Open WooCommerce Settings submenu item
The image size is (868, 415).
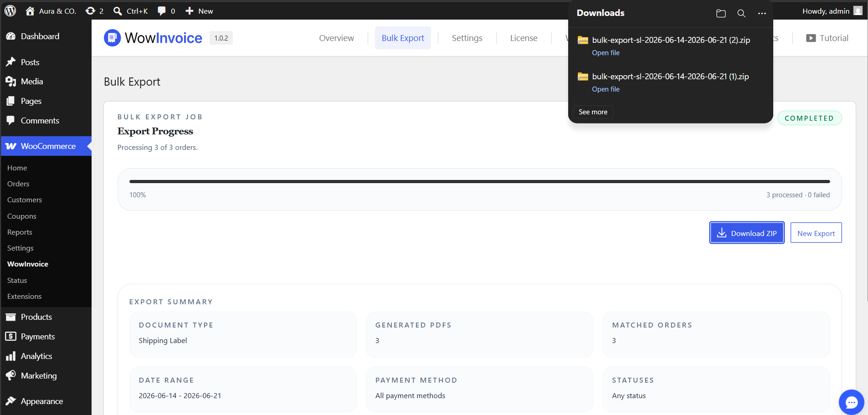click(x=21, y=248)
